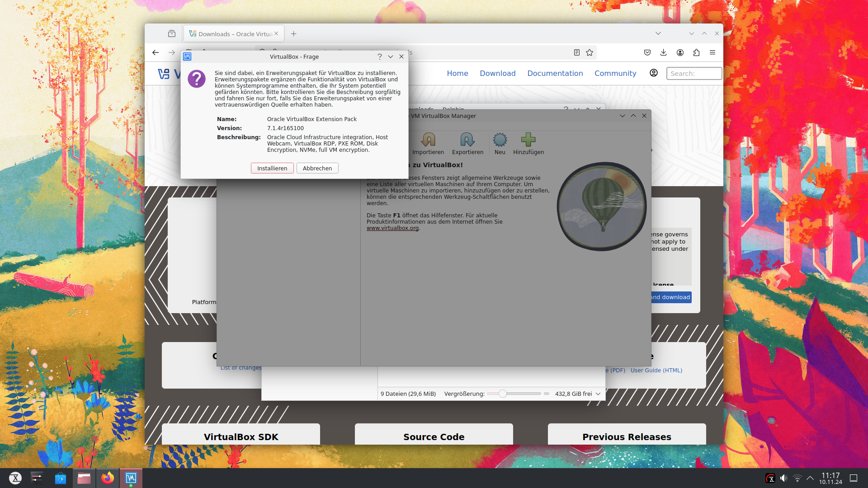868x488 pixels.
Task: Open the Download menu on the VirtualBox website
Action: 498,73
